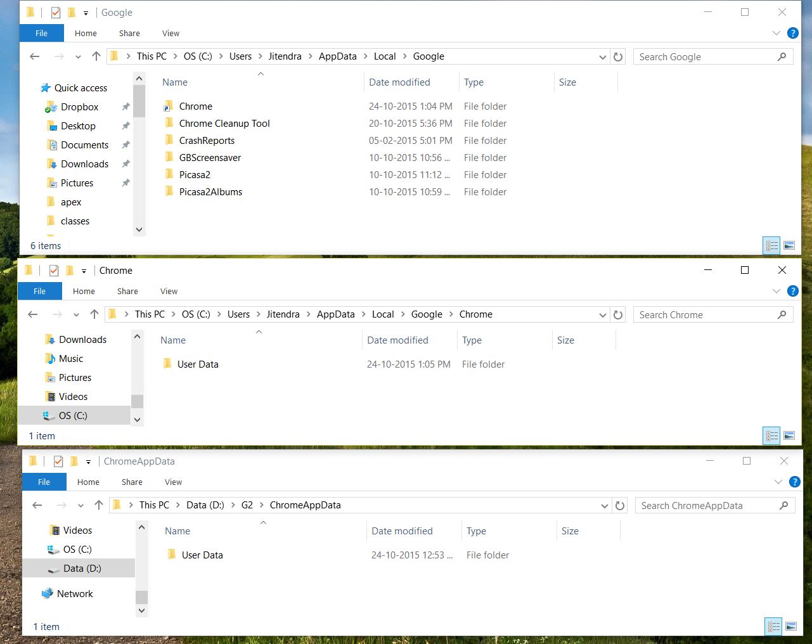Image resolution: width=812 pixels, height=644 pixels.
Task: Click Refresh button in ChromeAppData window
Action: point(620,505)
